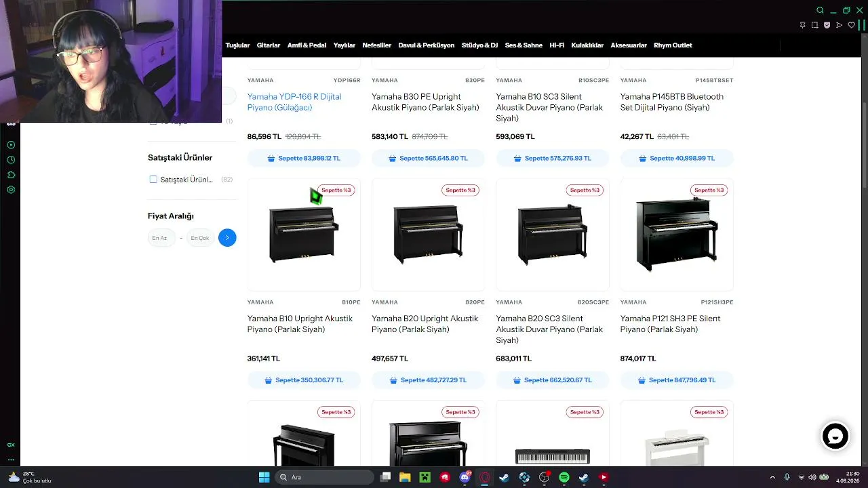Launch Minecraft from the taskbar
Screen dimensions: 868x488
(x=425, y=477)
